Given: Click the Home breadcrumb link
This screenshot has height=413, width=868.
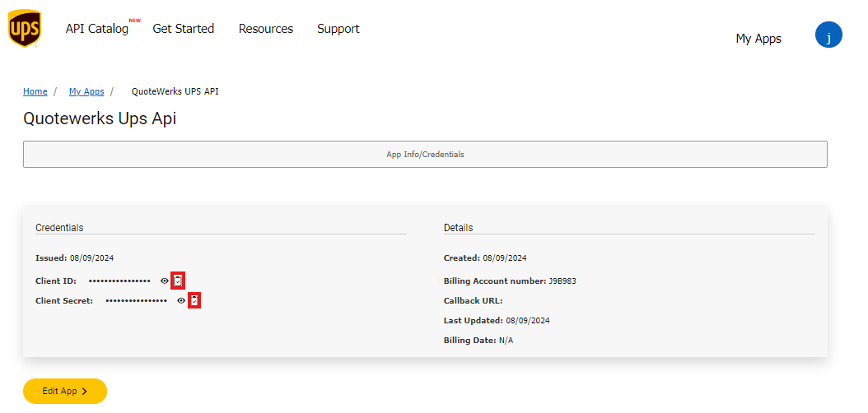Looking at the screenshot, I should pos(35,91).
